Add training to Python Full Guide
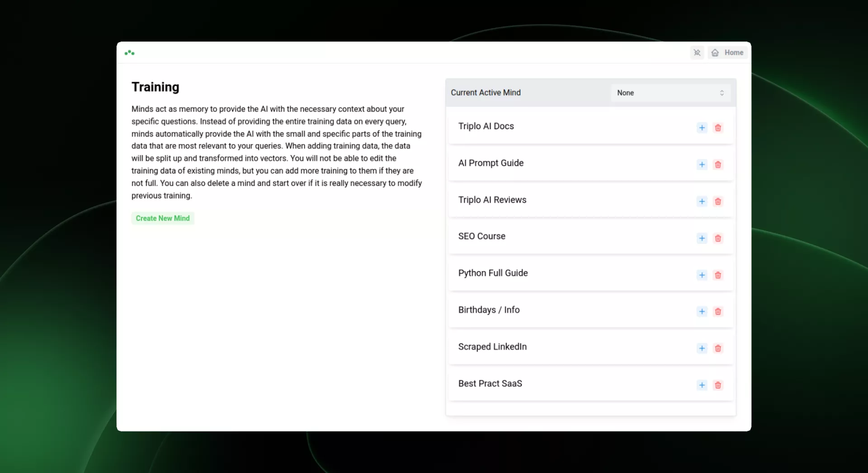Viewport: 868px width, 473px height. pos(702,275)
